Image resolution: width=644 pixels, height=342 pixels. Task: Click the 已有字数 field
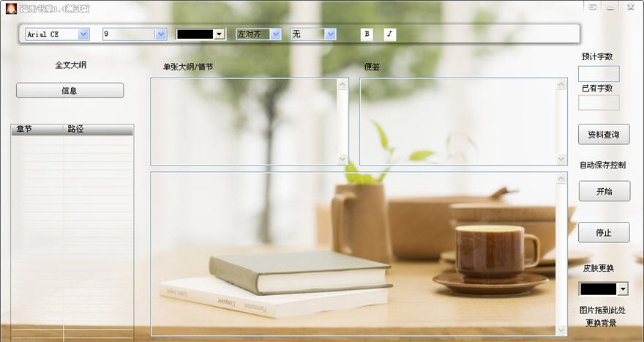point(599,103)
